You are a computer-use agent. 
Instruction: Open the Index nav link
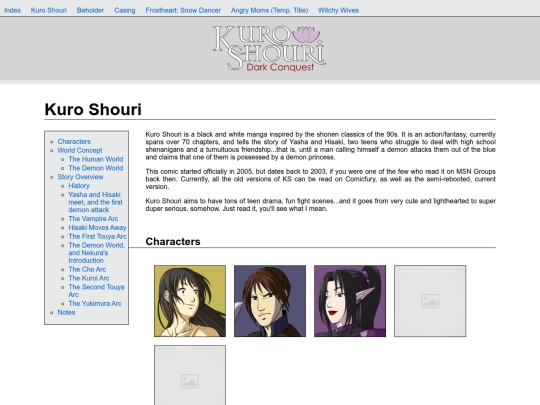click(12, 10)
